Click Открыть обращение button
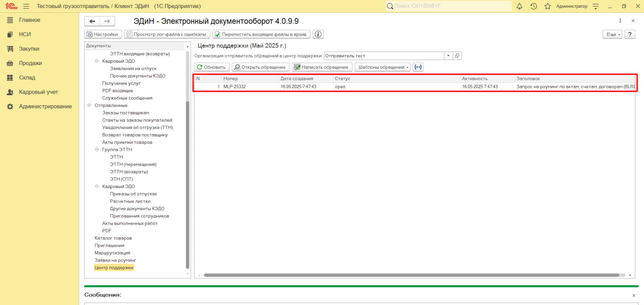The height and width of the screenshot is (305, 644). click(x=260, y=67)
